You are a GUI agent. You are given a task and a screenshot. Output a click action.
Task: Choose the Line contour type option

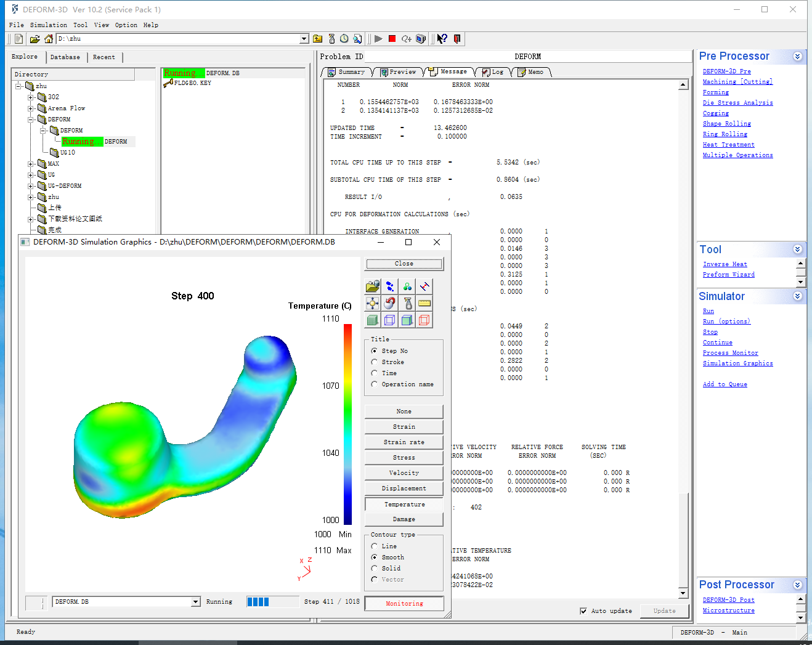pos(375,546)
